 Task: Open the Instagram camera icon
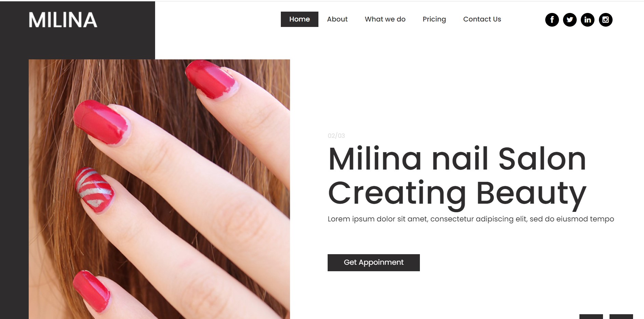[x=605, y=20]
